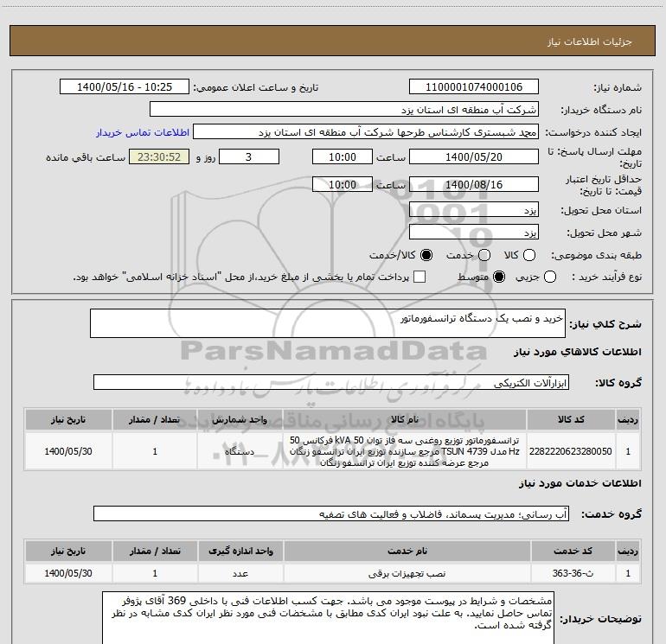Click the price validity hour field next to 1400/08/16
Viewport: 666px width, 644px height.
tap(343, 185)
